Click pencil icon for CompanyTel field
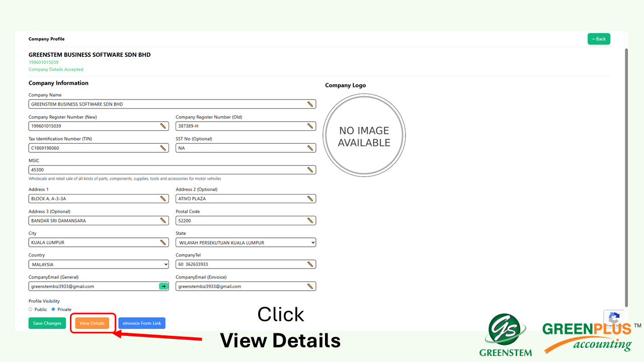 (x=310, y=264)
